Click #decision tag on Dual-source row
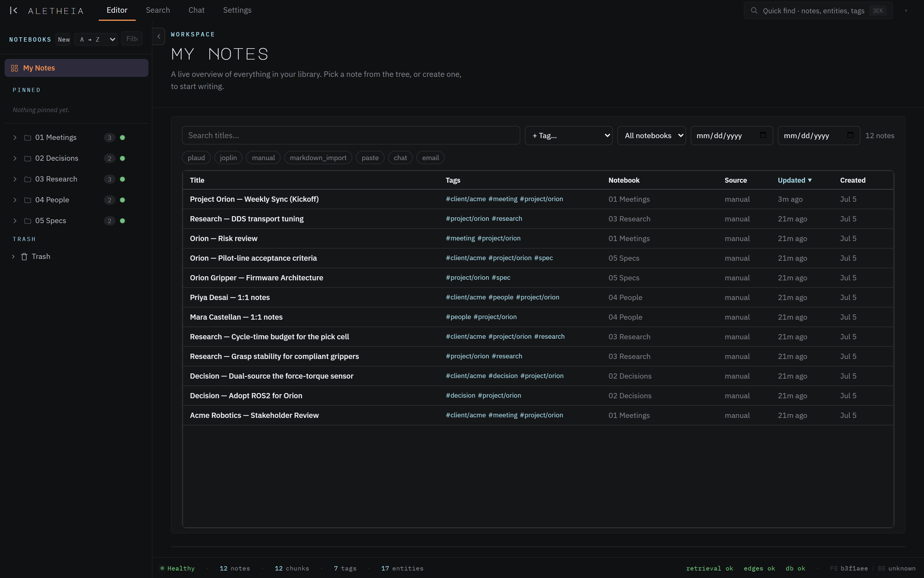The height and width of the screenshot is (578, 924). coord(503,376)
